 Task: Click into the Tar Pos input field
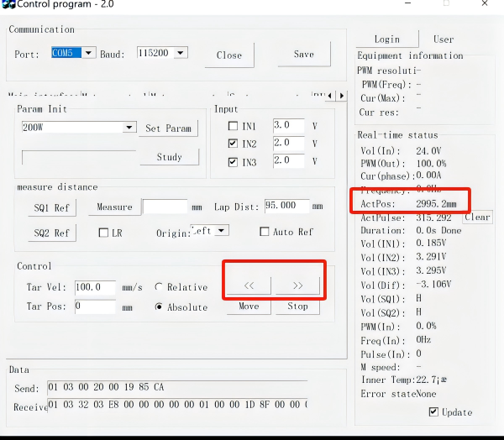point(94,306)
